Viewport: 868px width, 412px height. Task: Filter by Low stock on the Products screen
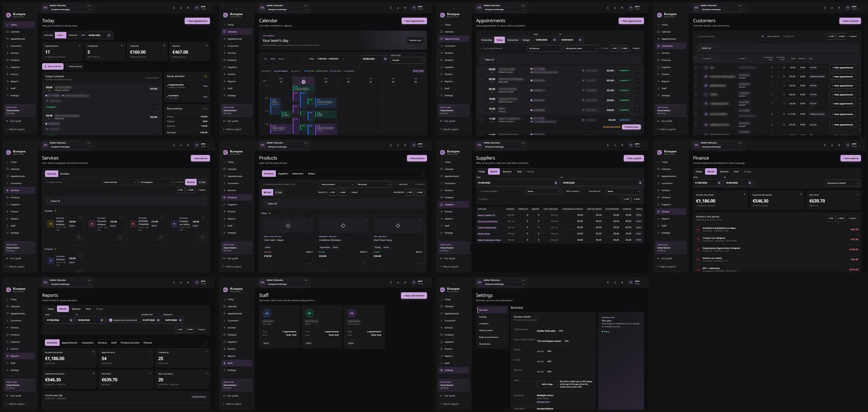(403, 184)
